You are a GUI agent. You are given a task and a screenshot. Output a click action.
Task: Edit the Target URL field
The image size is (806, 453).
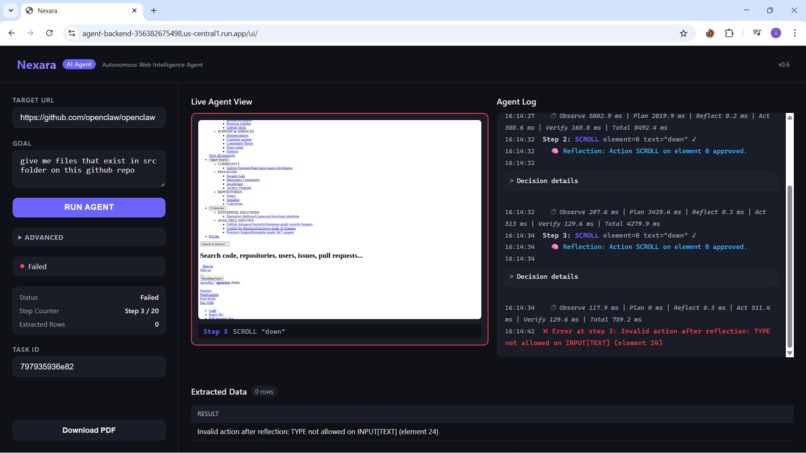[x=89, y=117]
